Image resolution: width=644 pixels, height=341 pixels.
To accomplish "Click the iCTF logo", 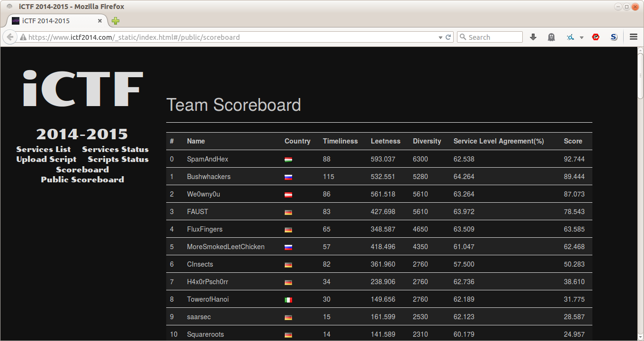I will tap(83, 89).
